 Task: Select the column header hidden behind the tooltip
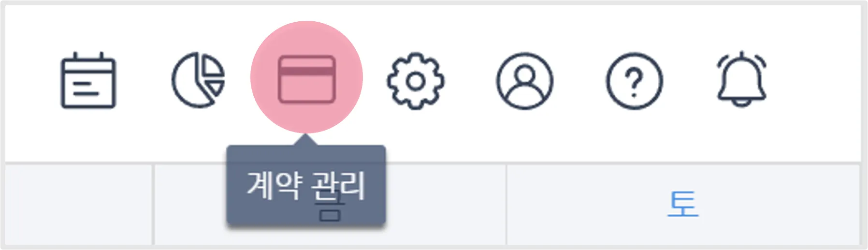(330, 204)
